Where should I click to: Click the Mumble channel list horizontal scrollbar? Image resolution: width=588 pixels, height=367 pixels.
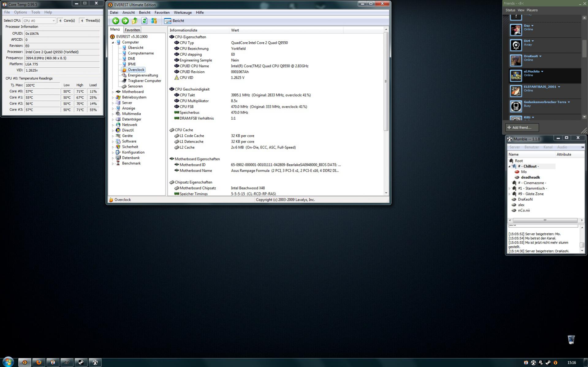coord(545,220)
